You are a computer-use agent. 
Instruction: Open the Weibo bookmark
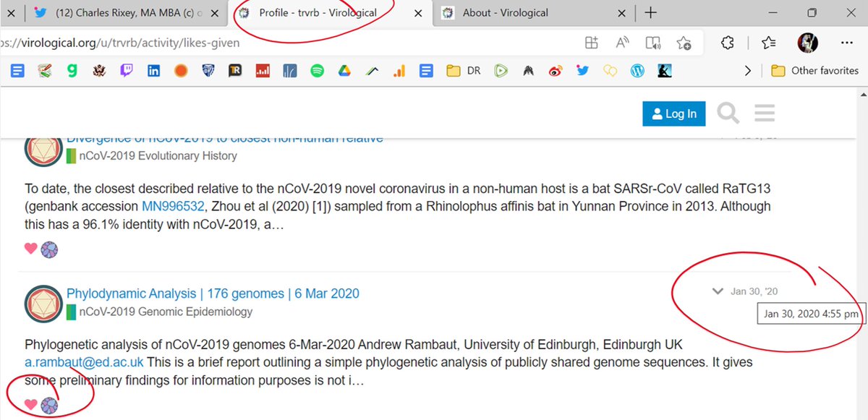[555, 70]
